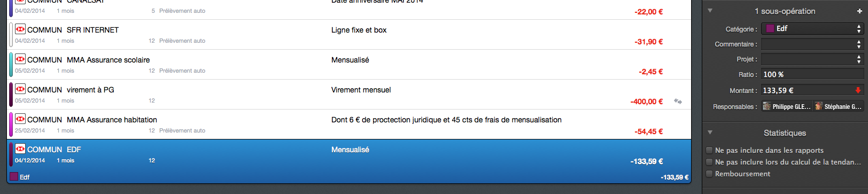Click the Ratio 100 % field

click(812, 74)
